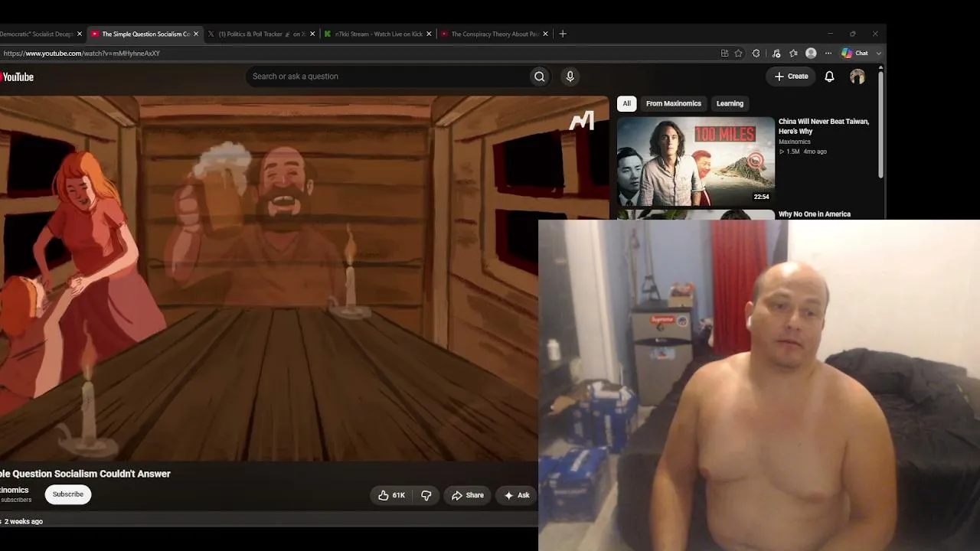Screen dimensions: 980x551
Task: Switch to the Politics & Poll Tracker tab
Action: tap(261, 34)
